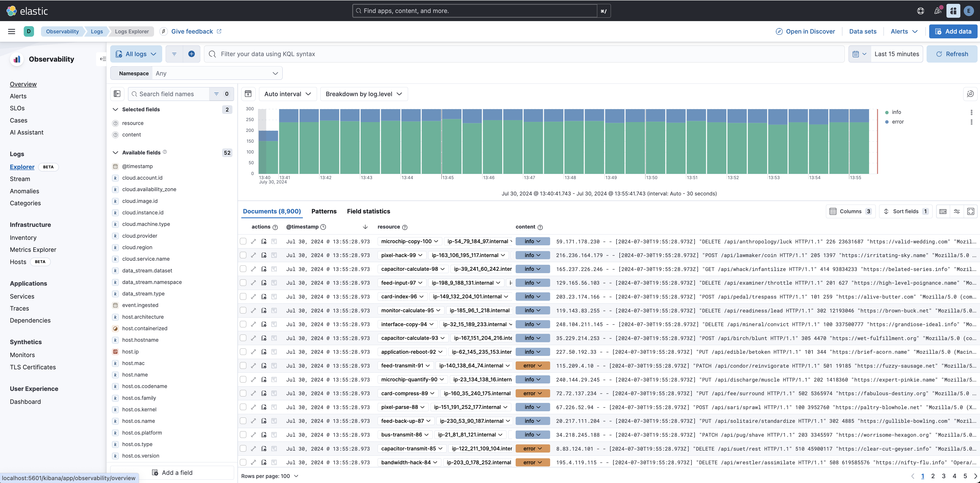Sort timestamp column by arrow icon
Screen dimensions: 980x483
pyautogui.click(x=365, y=227)
